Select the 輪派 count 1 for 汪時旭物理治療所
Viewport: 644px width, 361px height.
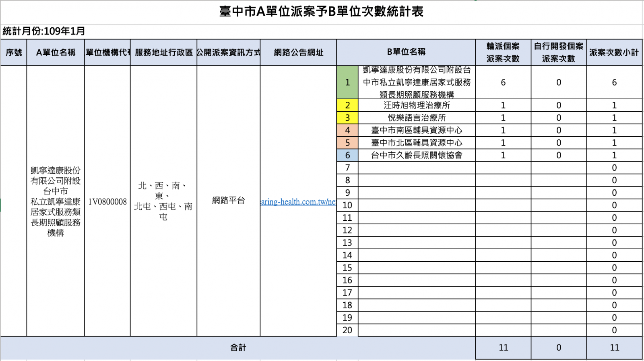pyautogui.click(x=503, y=105)
